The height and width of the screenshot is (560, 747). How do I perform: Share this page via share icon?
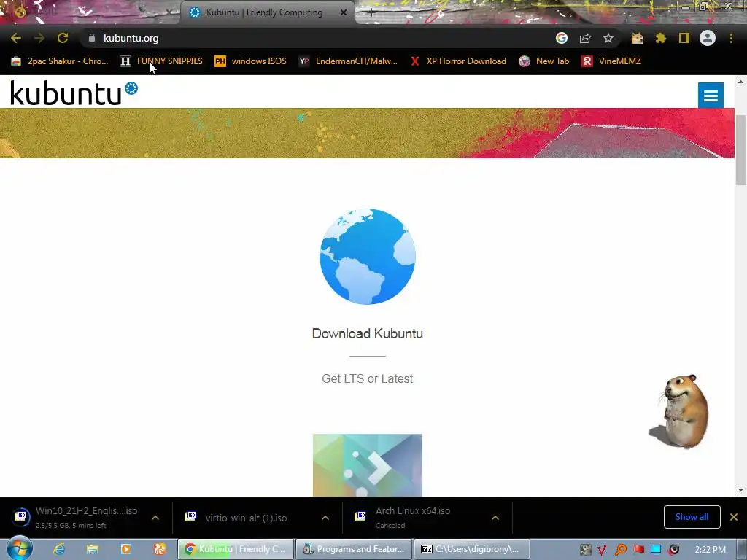pos(585,38)
